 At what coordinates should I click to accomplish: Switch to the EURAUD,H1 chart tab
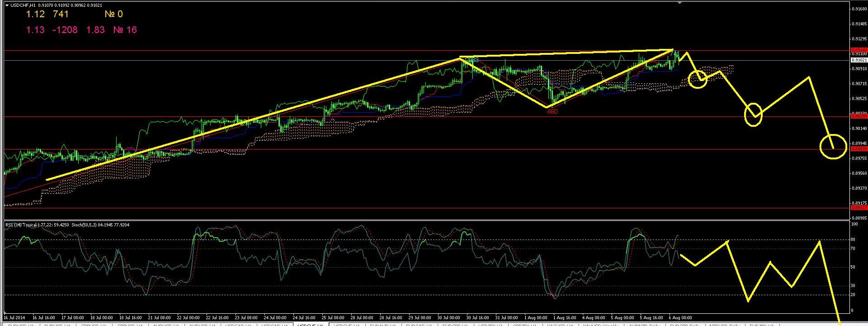coord(382,324)
